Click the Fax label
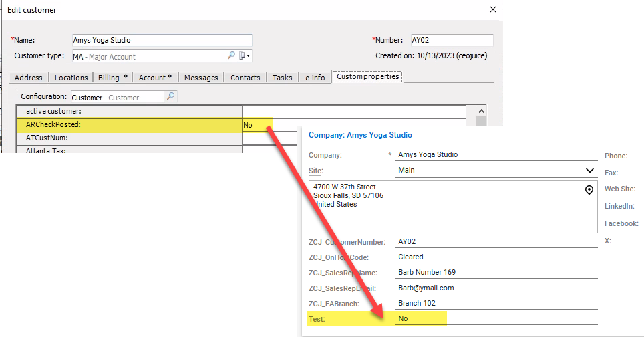 click(611, 173)
